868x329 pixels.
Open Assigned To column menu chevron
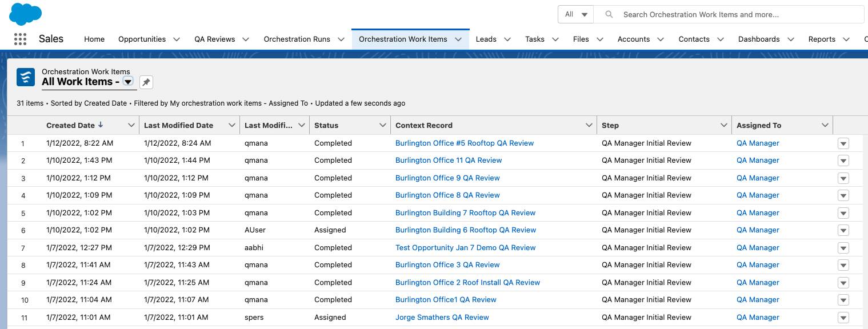click(825, 125)
